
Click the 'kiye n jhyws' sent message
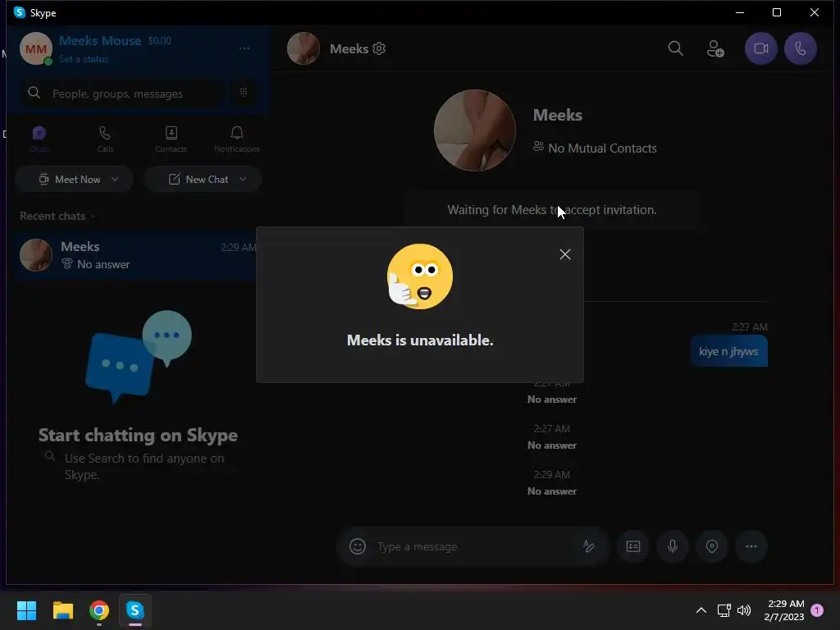pyautogui.click(x=728, y=351)
